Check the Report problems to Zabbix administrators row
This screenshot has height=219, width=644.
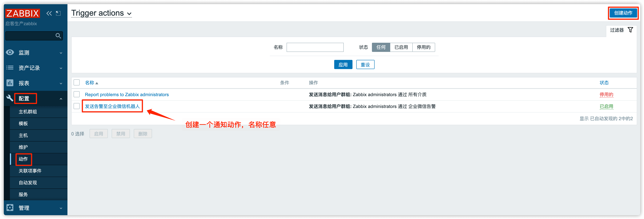(77, 94)
